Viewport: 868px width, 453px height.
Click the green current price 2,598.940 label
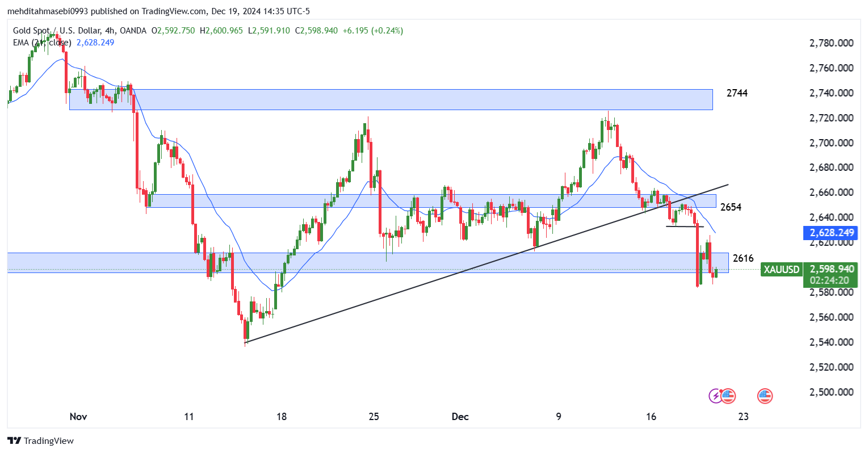pyautogui.click(x=832, y=269)
